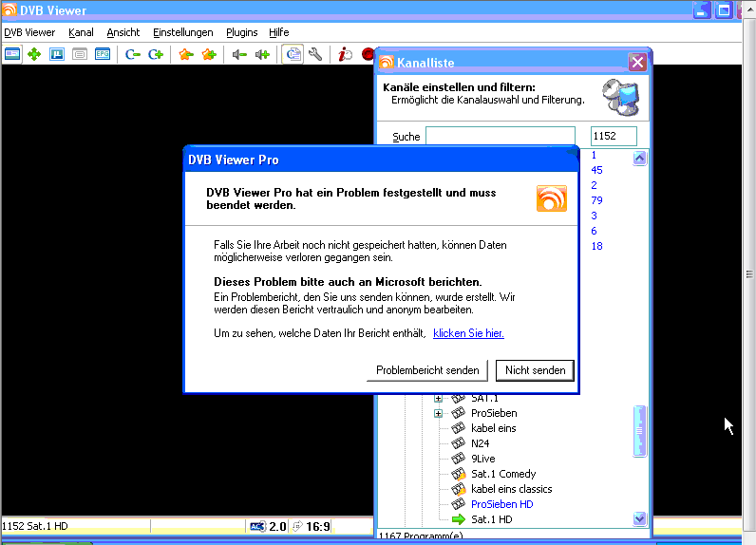Raise volume with speaker plus icon

click(262, 54)
